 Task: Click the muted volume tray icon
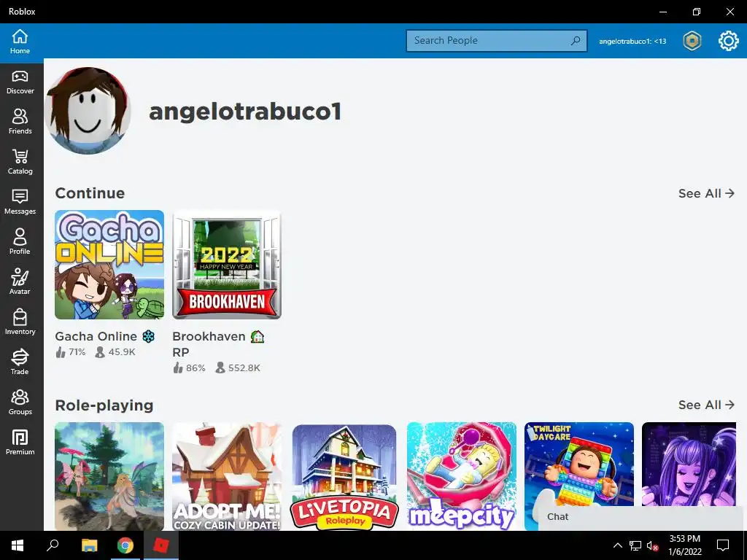click(653, 545)
